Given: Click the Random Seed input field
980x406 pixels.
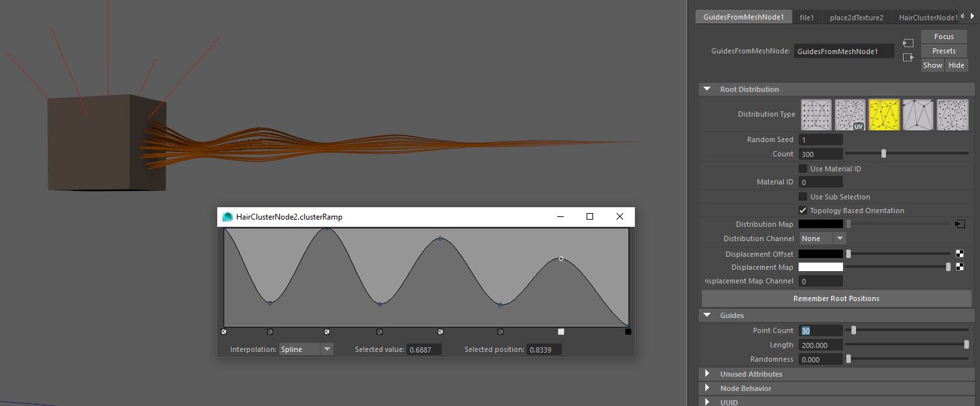Looking at the screenshot, I should [820, 140].
